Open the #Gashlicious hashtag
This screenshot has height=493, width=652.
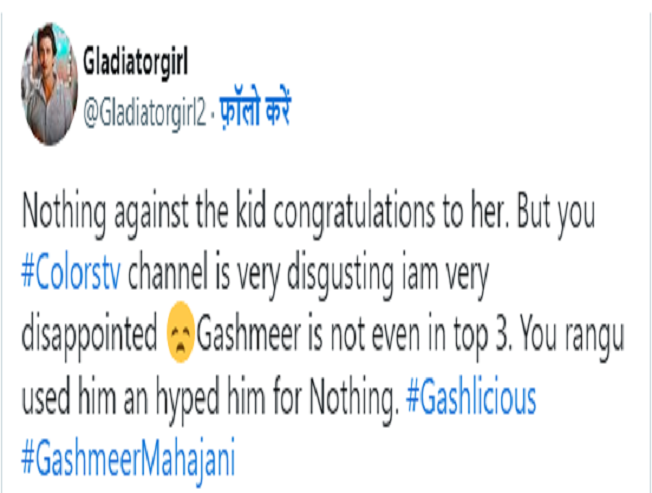tap(471, 398)
